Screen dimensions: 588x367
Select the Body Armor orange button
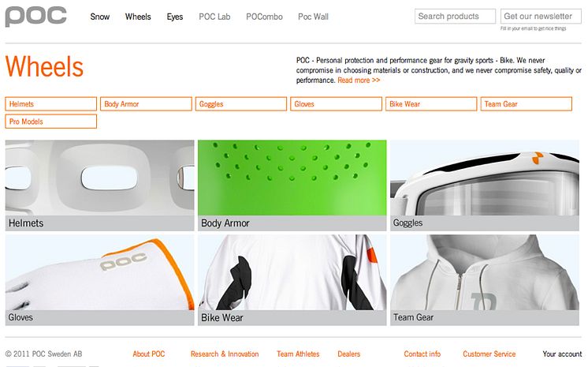coord(146,104)
